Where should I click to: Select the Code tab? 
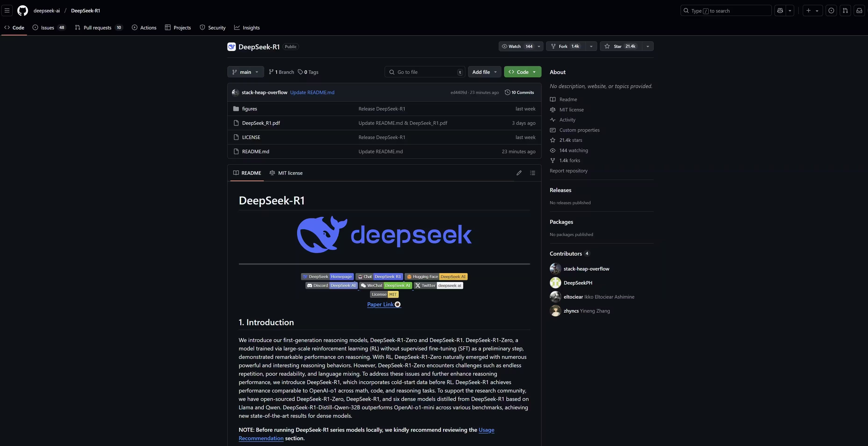(14, 28)
